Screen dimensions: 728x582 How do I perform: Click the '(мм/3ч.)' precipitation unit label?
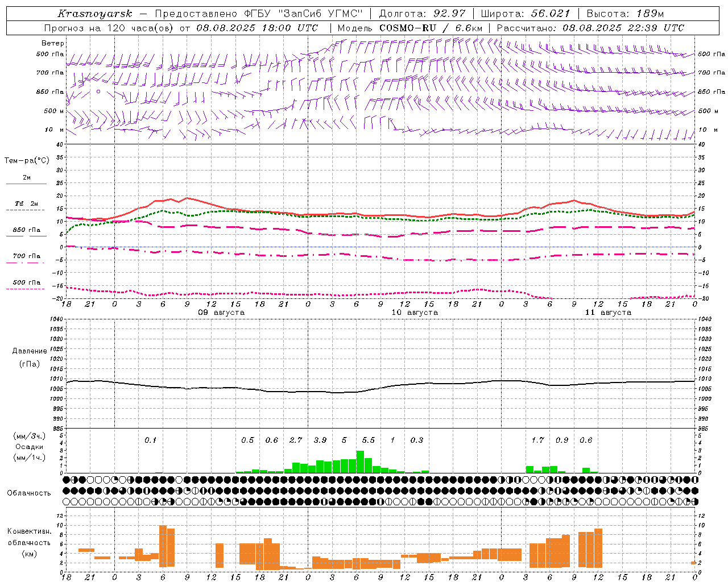pyautogui.click(x=29, y=436)
